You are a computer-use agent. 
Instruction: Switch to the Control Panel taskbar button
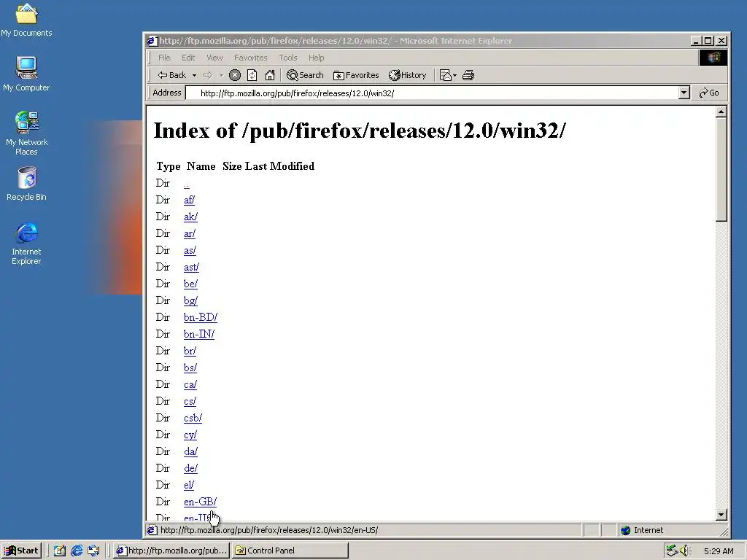[x=290, y=551]
